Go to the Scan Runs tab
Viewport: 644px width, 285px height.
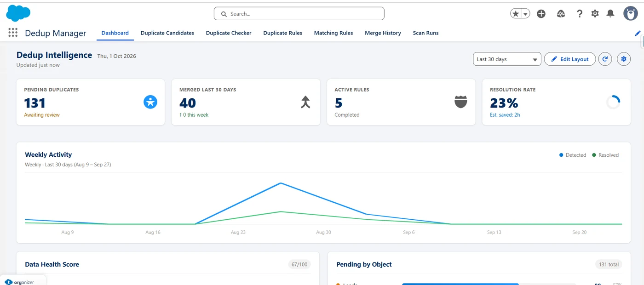(425, 33)
